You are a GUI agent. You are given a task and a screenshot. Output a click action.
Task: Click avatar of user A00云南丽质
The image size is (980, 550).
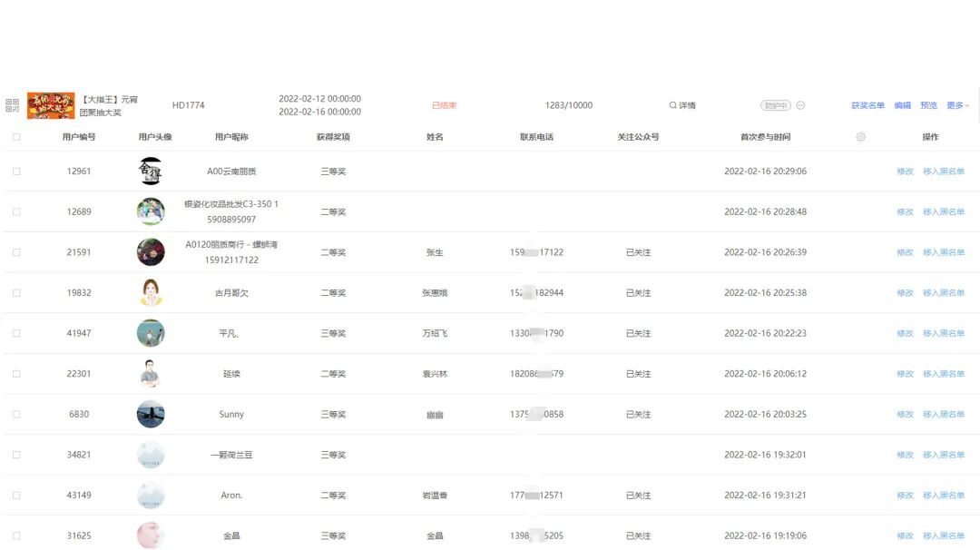(x=151, y=172)
